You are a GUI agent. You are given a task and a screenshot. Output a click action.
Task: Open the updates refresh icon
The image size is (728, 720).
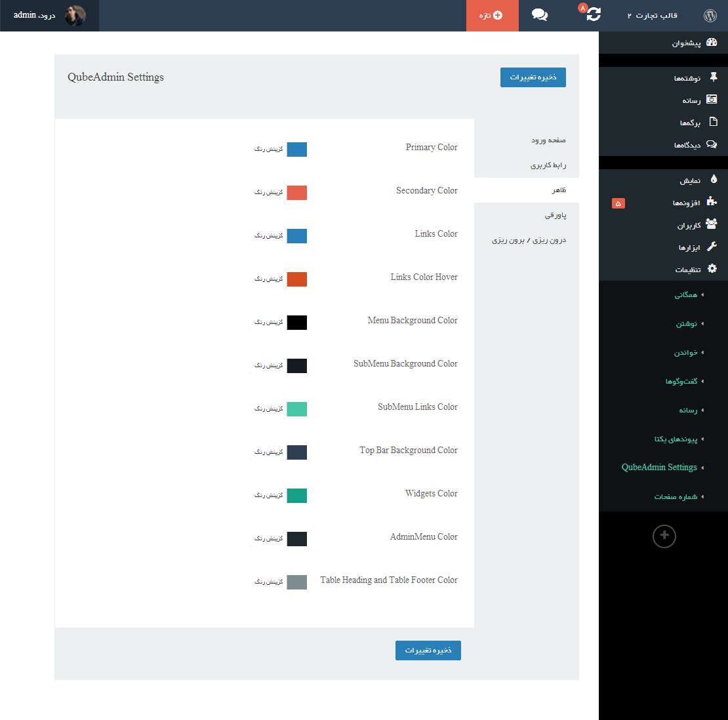(x=594, y=14)
